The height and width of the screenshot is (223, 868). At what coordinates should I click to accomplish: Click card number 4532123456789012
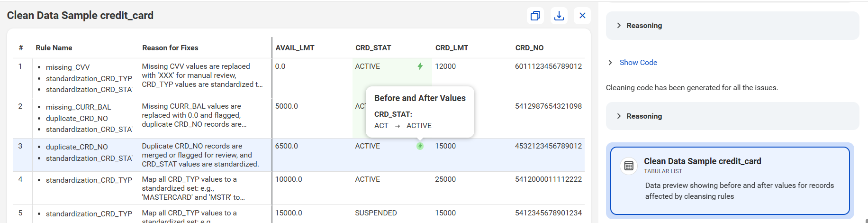click(548, 146)
